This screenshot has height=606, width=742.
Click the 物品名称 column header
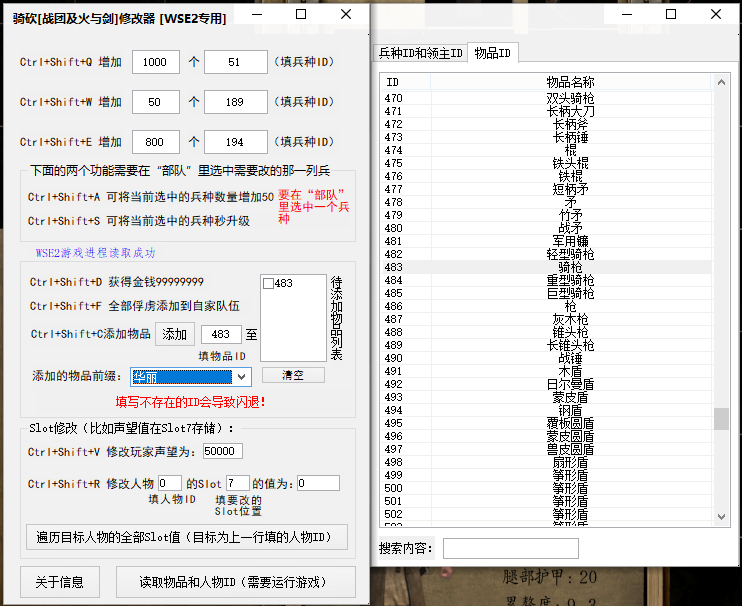[570, 82]
